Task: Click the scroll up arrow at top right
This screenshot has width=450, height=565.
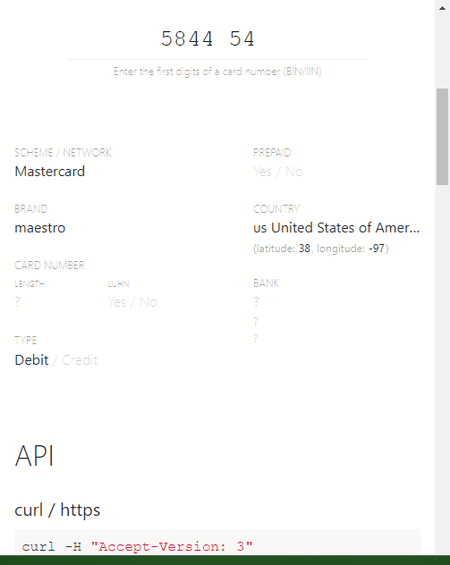Action: coord(442,8)
